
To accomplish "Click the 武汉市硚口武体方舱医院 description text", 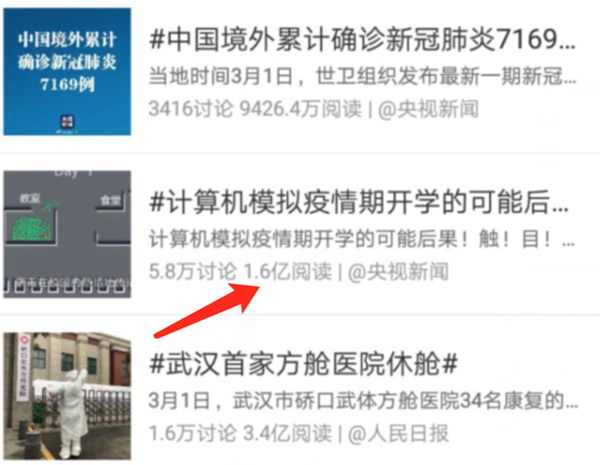I will 363,401.
